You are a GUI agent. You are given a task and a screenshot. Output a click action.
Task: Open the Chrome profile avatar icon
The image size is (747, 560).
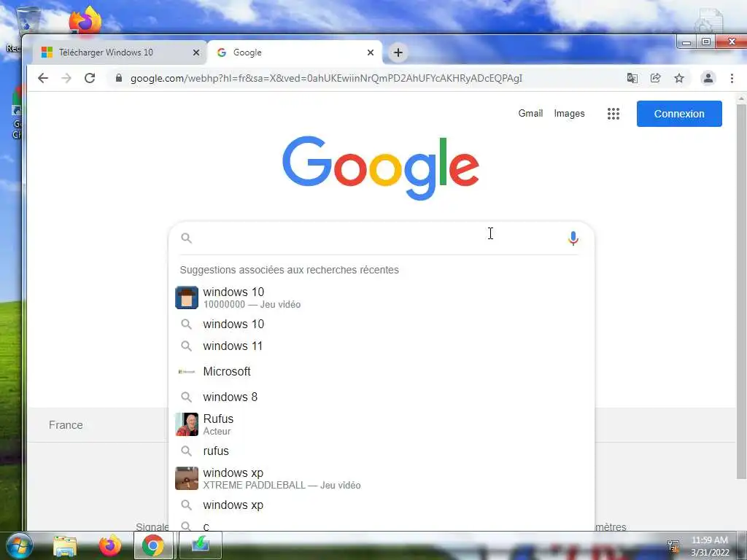pyautogui.click(x=708, y=78)
